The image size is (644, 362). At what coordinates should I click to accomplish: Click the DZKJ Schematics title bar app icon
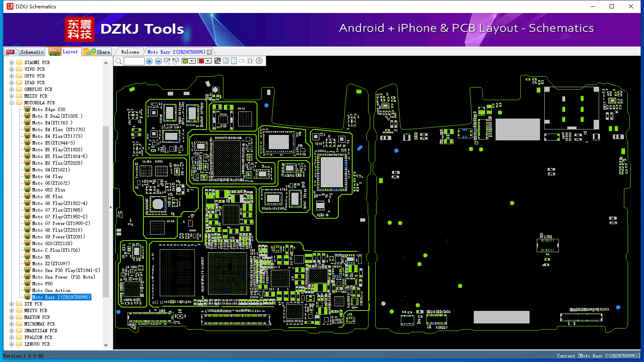[10, 6]
